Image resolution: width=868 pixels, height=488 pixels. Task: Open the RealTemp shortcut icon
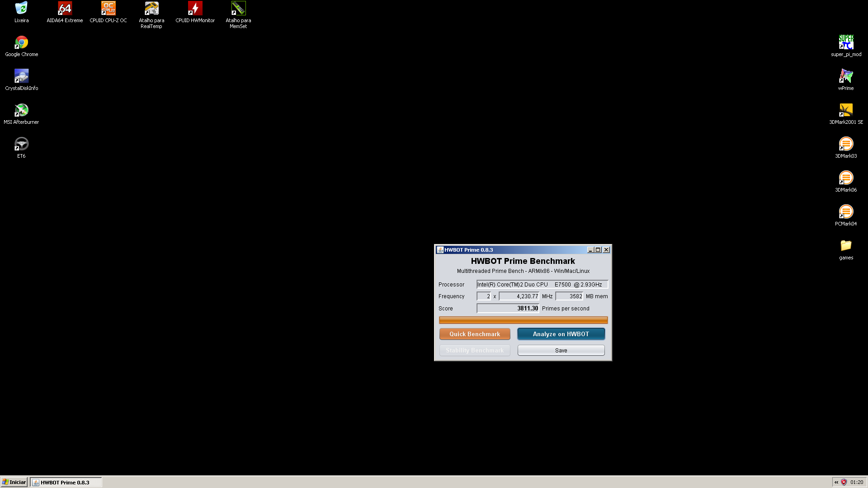coord(151,8)
